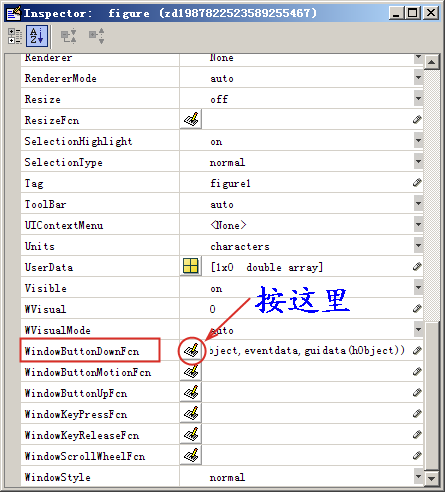
Task: Open WindowScrollWheelFcn callback editor icon
Action: point(191,455)
